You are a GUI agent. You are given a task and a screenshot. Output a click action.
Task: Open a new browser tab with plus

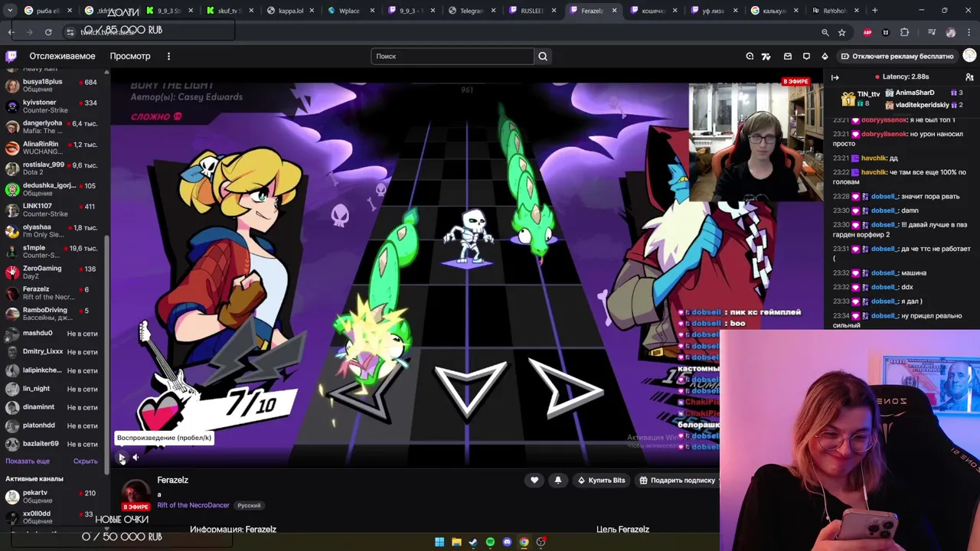[875, 11]
